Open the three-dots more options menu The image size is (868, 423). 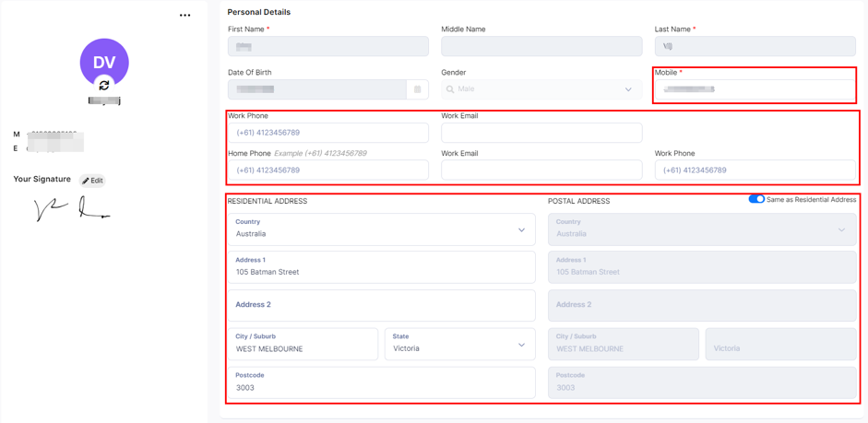tap(185, 16)
